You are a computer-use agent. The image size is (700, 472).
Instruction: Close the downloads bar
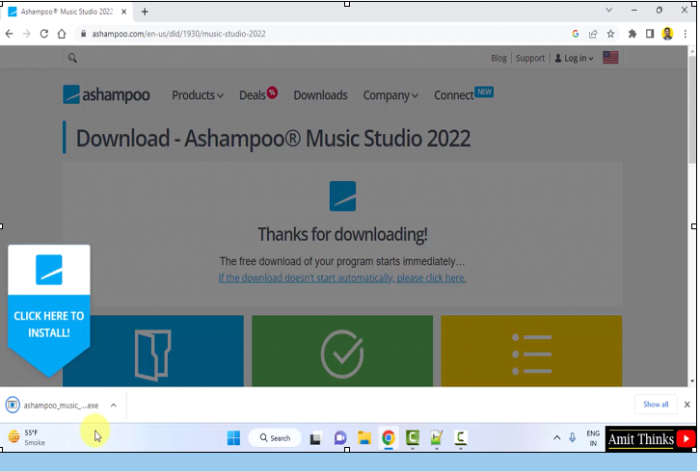click(687, 405)
